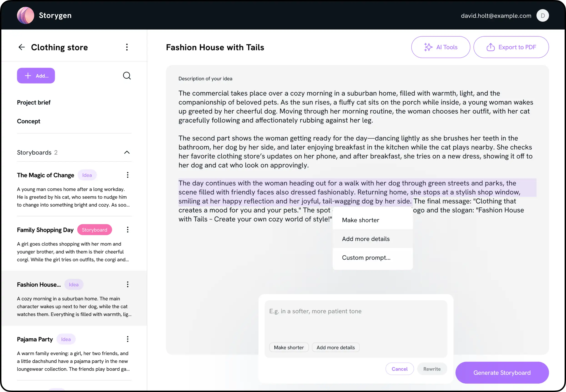Open the Add... button menu
566x392 pixels.
pos(36,76)
